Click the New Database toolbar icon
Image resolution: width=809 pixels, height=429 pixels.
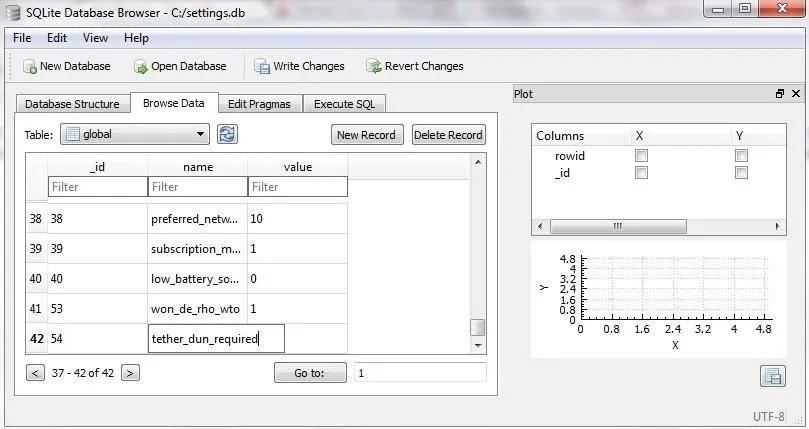(x=29, y=66)
